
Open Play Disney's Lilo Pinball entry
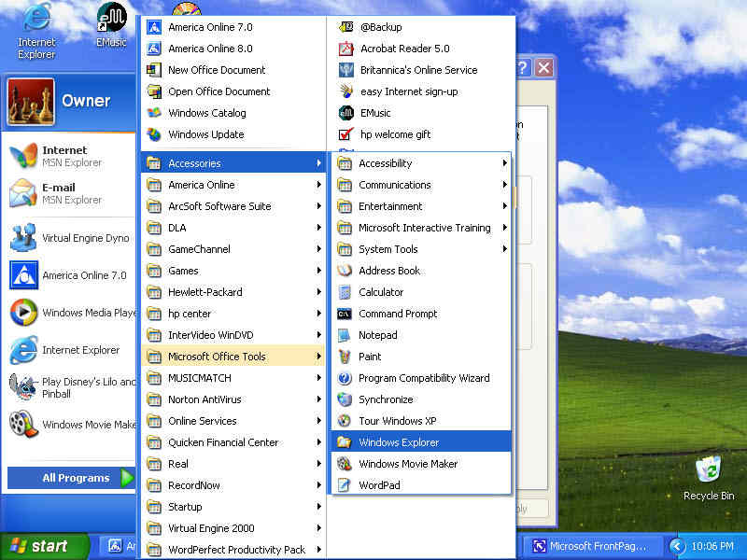click(x=73, y=387)
